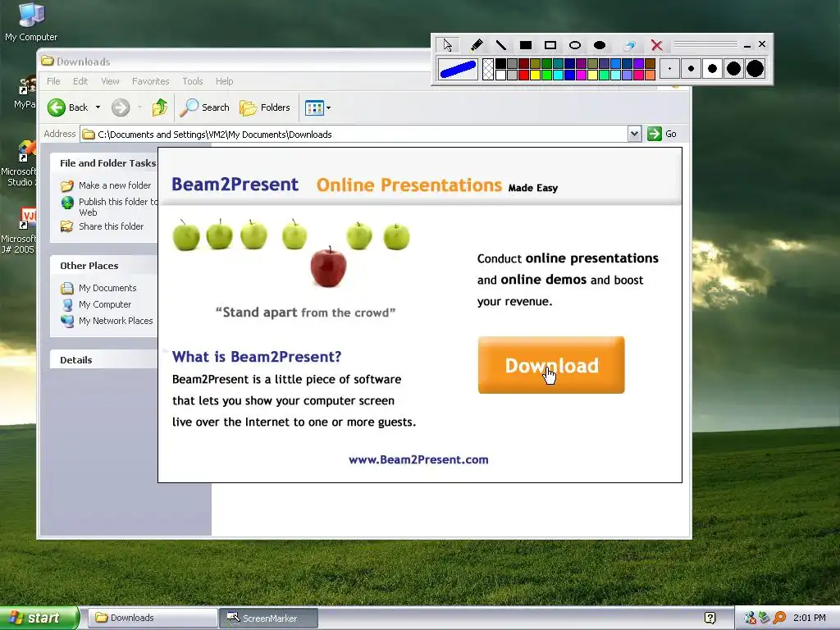Click the blue stroke preview box
Screen dimensions: 840x630
[x=458, y=69]
